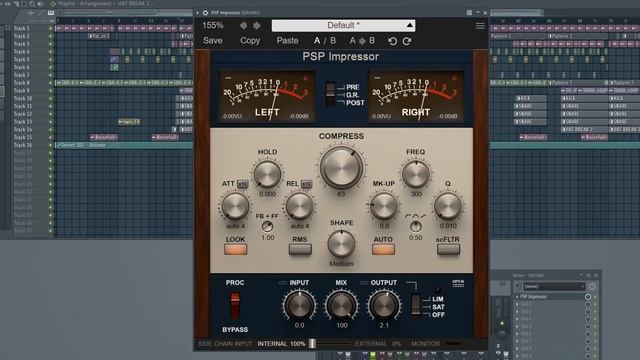Select Track 1 in the playlist
Viewport: 640px width, 360px height.
pos(22,28)
